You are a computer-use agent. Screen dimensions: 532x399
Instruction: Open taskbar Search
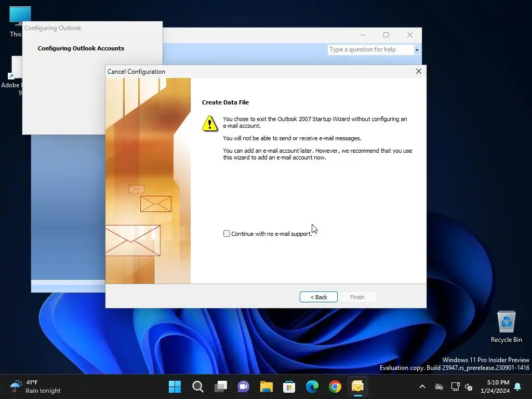pyautogui.click(x=198, y=387)
